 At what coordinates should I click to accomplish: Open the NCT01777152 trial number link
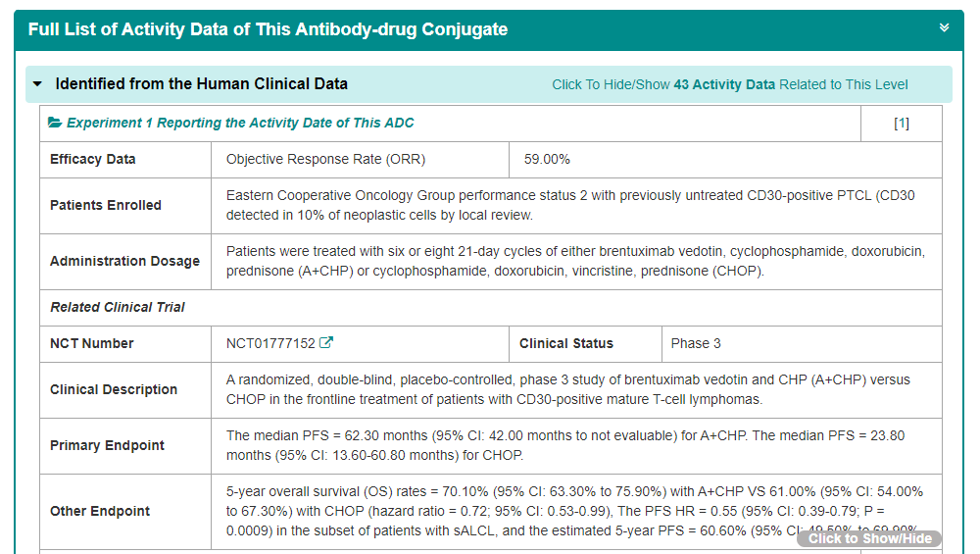tap(270, 343)
